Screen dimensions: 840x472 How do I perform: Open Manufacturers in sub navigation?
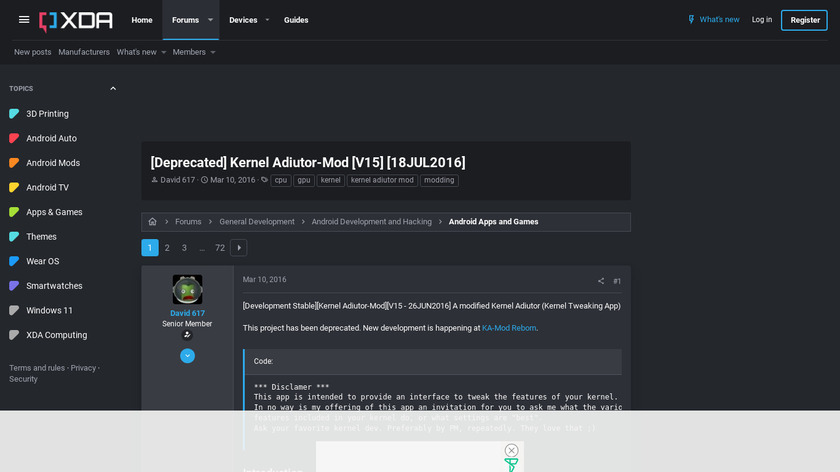coord(84,52)
